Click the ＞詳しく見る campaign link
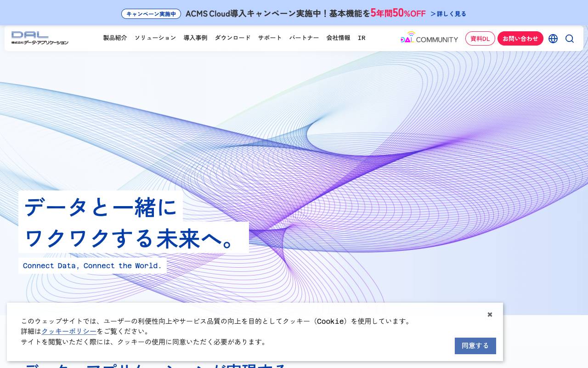The image size is (588, 368). pyautogui.click(x=448, y=14)
